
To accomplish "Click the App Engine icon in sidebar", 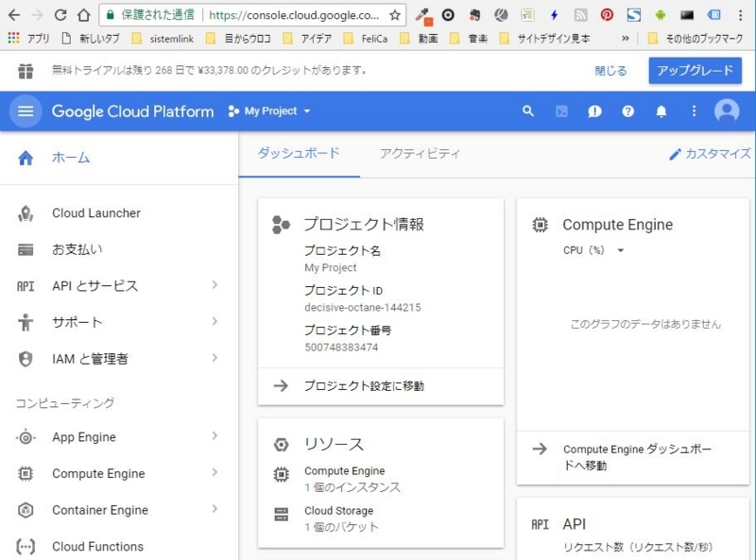I will (26, 437).
